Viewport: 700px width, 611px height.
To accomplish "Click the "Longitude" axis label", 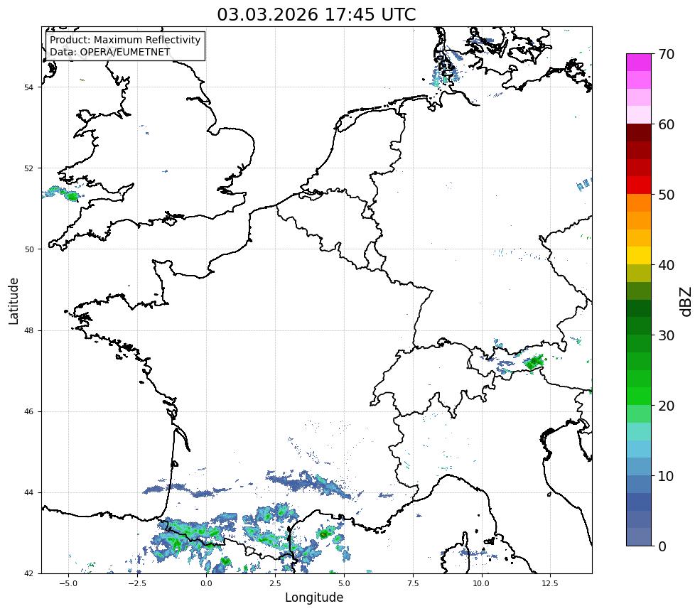I will click(314, 598).
